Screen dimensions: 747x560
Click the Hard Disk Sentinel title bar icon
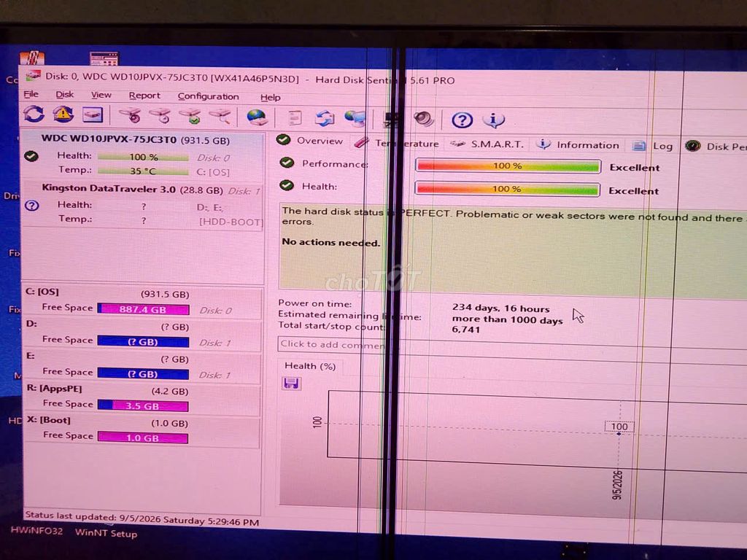click(x=33, y=76)
